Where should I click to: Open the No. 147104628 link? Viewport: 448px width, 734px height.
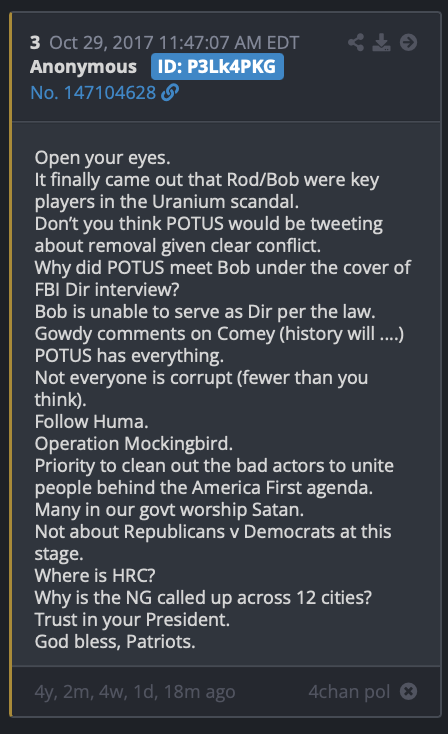click(x=93, y=93)
